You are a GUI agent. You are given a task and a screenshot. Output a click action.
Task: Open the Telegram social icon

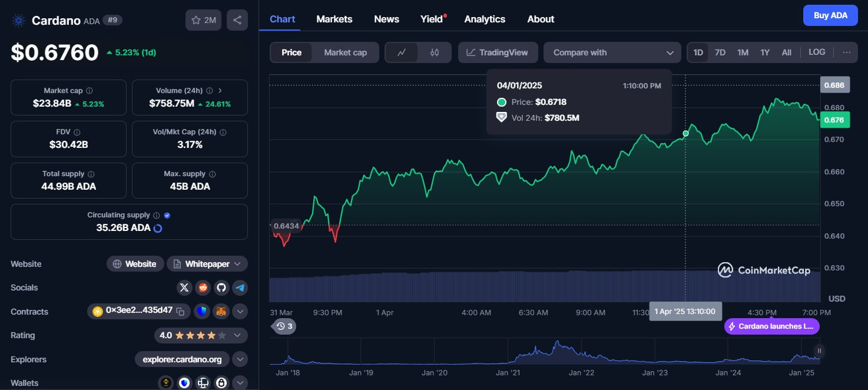tap(239, 287)
